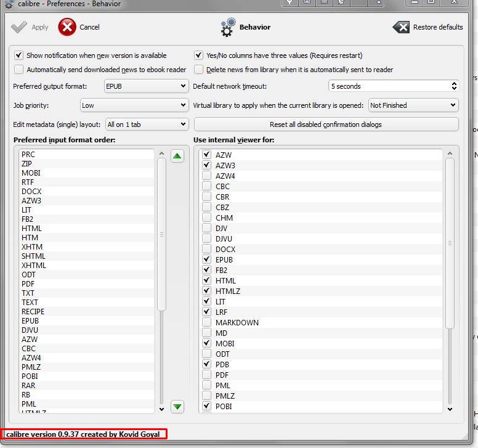Click input format list scroll up arrow

161,153
